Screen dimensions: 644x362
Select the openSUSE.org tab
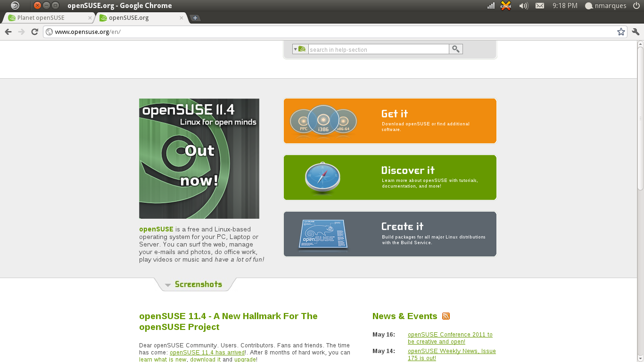140,18
